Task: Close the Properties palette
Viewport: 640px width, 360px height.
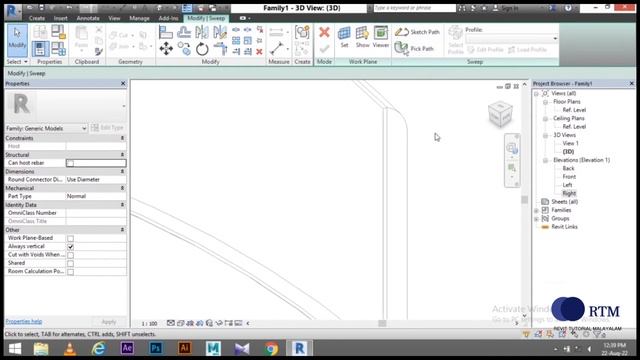Action: click(x=123, y=83)
